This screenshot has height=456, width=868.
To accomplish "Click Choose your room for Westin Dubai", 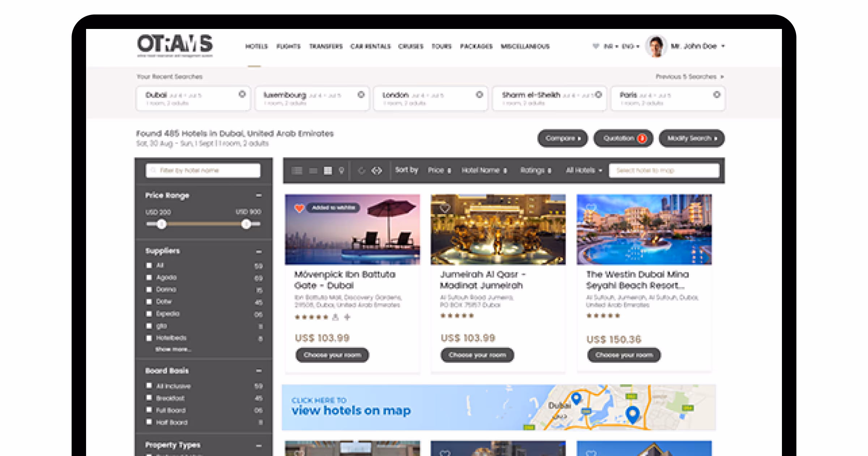I will tap(624, 355).
